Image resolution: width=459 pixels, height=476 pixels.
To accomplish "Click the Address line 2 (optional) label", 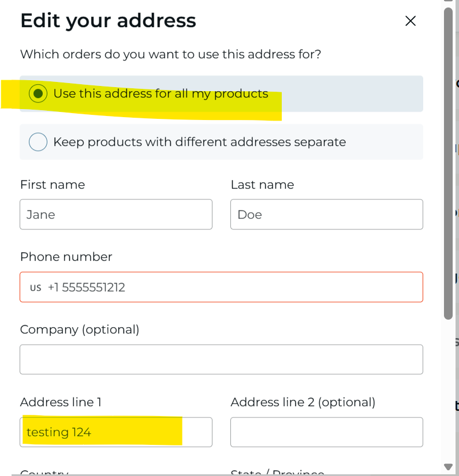I will pos(303,402).
